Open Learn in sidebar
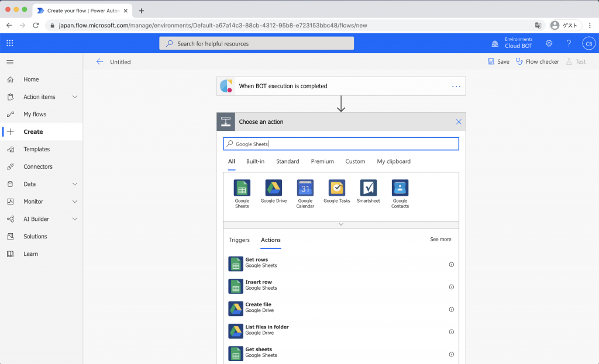Screen dimensions: 599x364 click(42, 254)
